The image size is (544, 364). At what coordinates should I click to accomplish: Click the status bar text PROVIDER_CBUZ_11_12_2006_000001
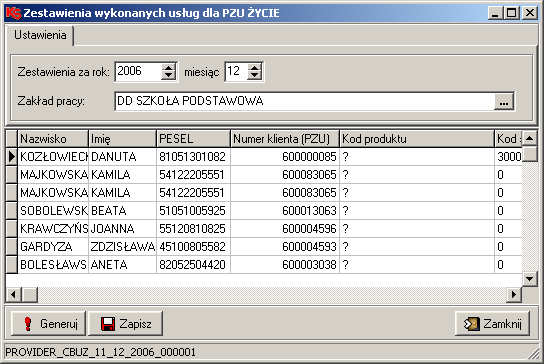101,352
